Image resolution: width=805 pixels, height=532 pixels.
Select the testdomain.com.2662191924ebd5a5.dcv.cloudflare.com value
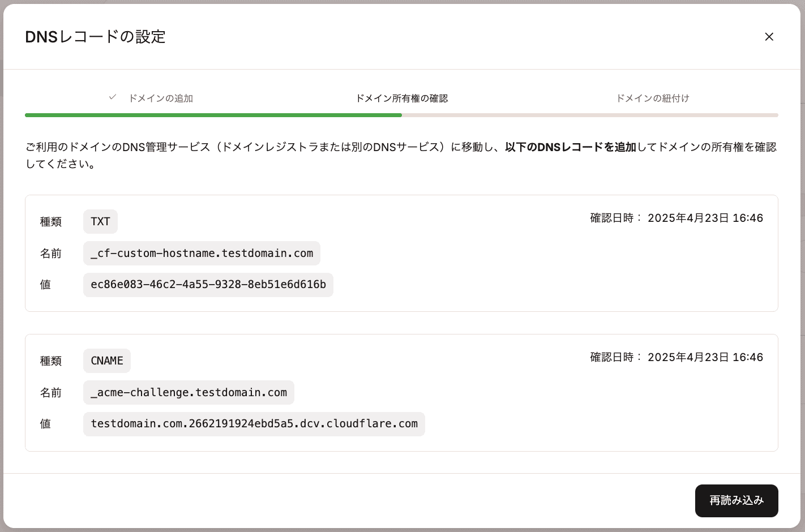(254, 424)
